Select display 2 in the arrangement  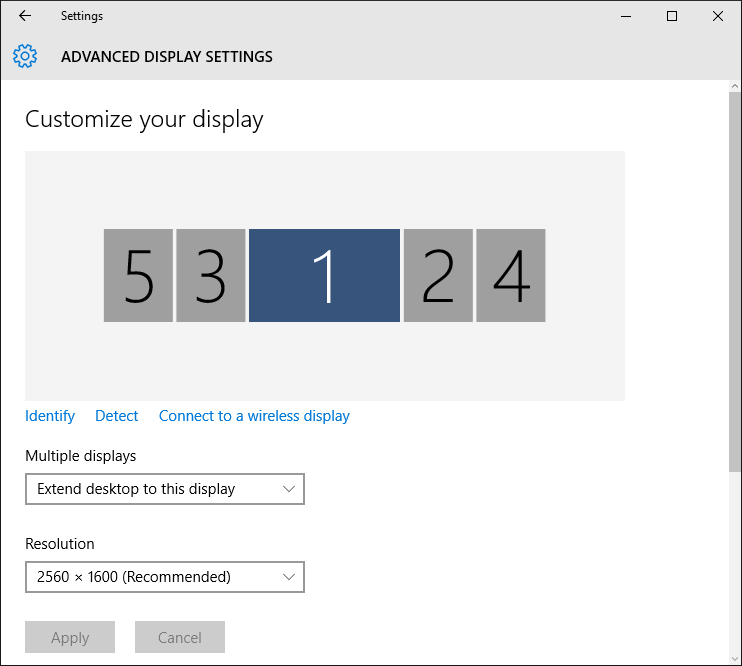point(438,275)
